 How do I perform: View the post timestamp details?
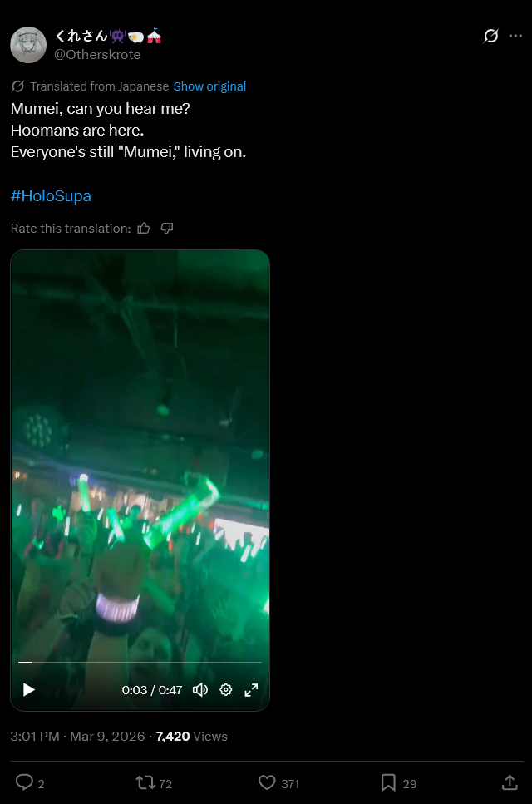(77, 737)
